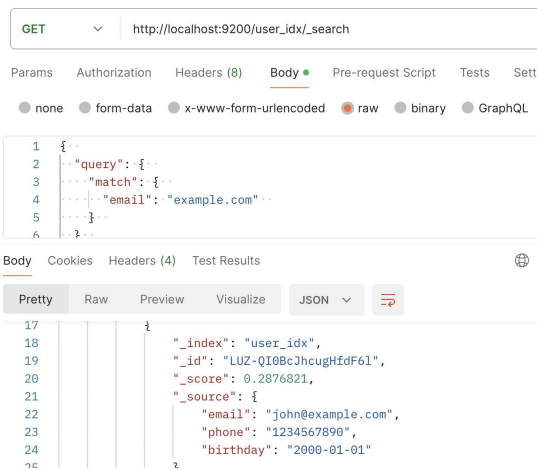Open the JSON format dropdown
537x470 pixels.
coord(326,300)
